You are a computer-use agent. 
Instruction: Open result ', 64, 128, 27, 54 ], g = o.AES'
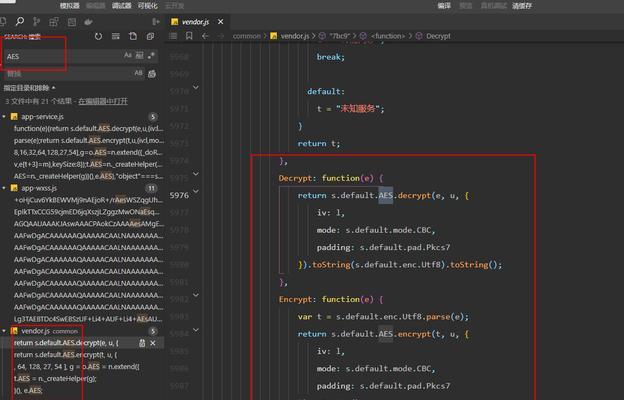pyautogui.click(x=76, y=367)
